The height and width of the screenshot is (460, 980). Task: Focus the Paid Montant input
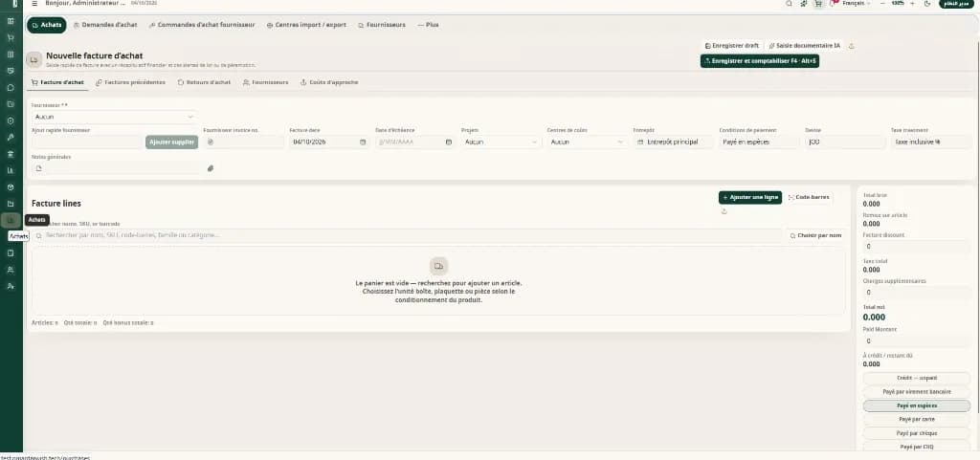916,340
